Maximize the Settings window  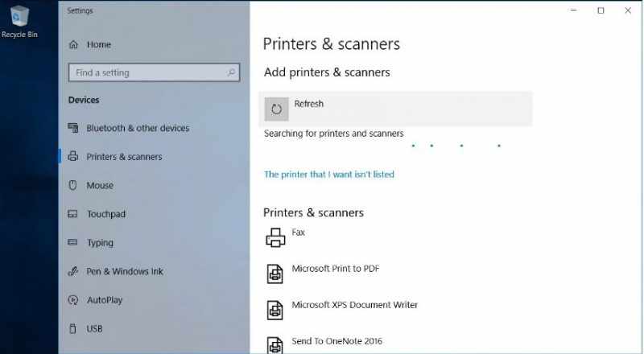[601, 10]
